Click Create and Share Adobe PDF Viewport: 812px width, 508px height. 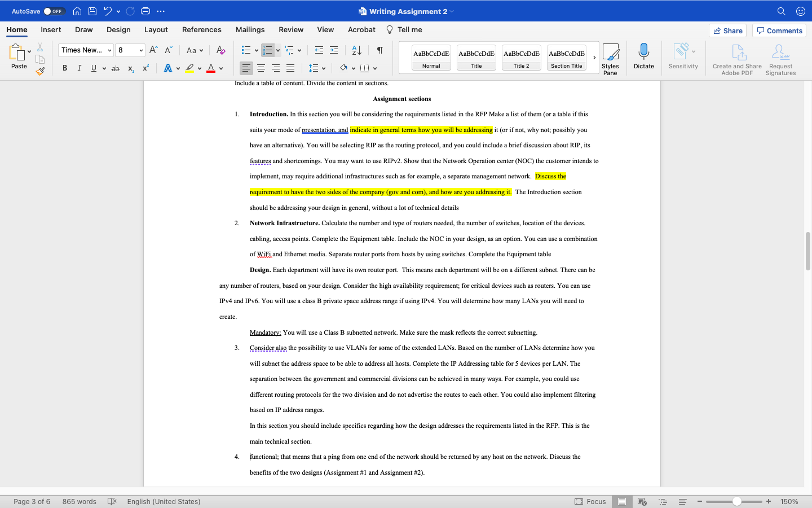click(737, 60)
